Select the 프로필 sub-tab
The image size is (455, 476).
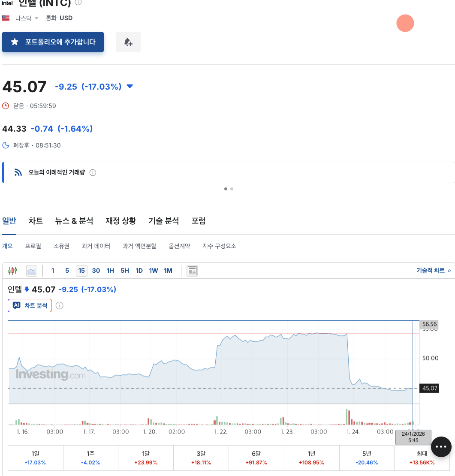pos(33,246)
